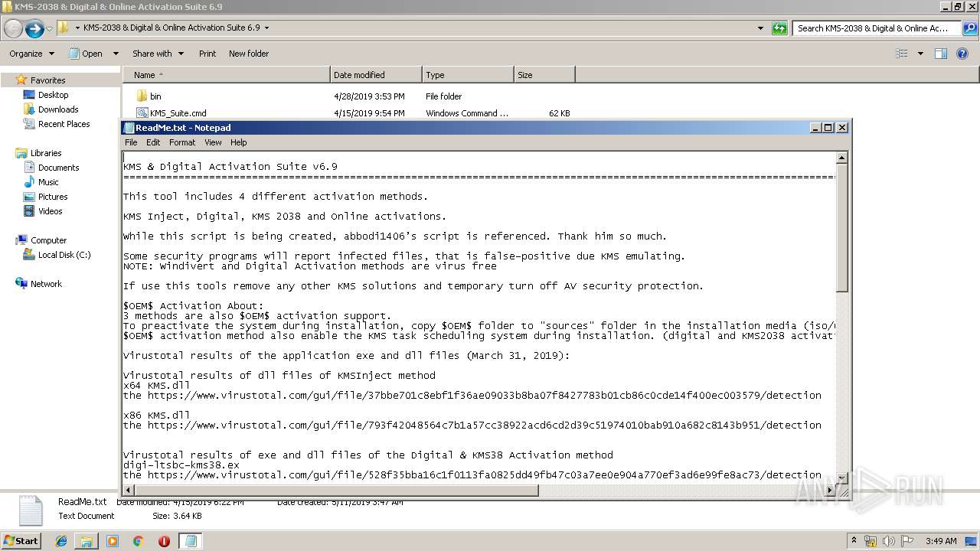The width and height of the screenshot is (980, 551).
Task: Select Network in navigation pane
Action: pos(46,284)
